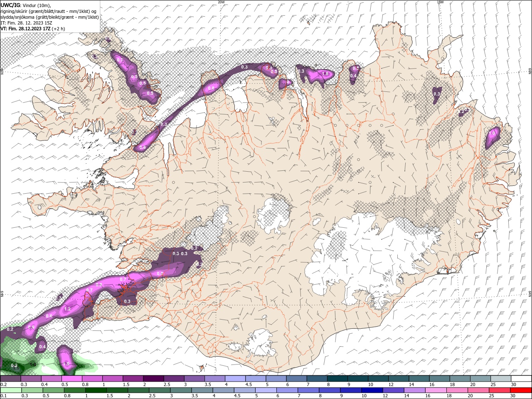Click the upper-scale swatch between 14 and 16
532x399 pixels.
point(419,379)
